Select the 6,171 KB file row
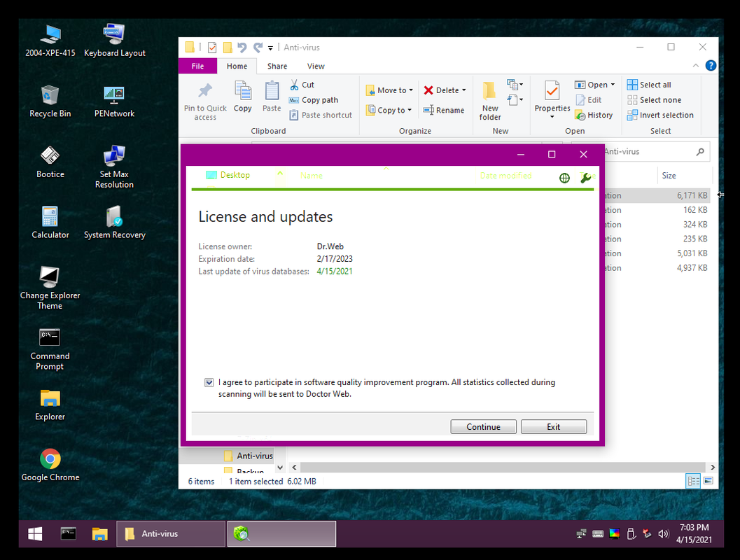This screenshot has height=560, width=740. pyautogui.click(x=657, y=195)
